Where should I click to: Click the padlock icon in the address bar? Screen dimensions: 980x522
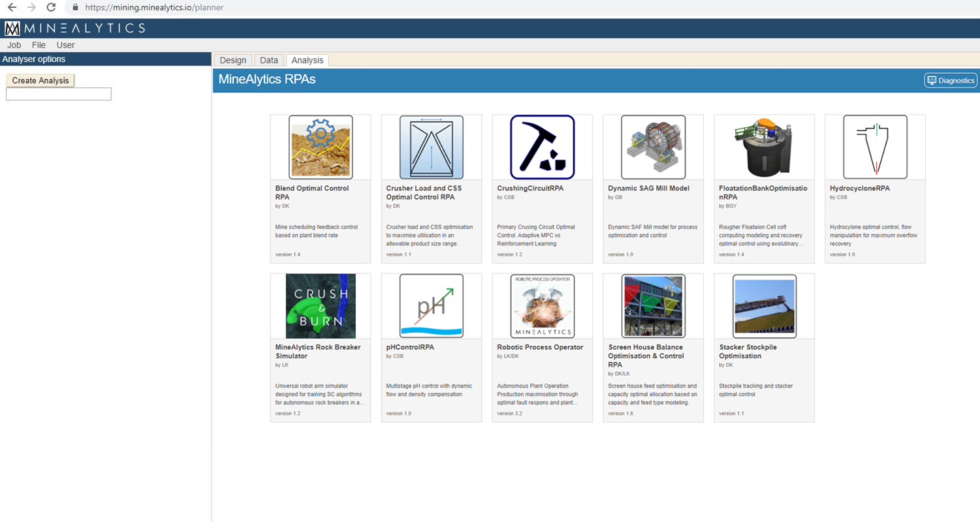75,7
